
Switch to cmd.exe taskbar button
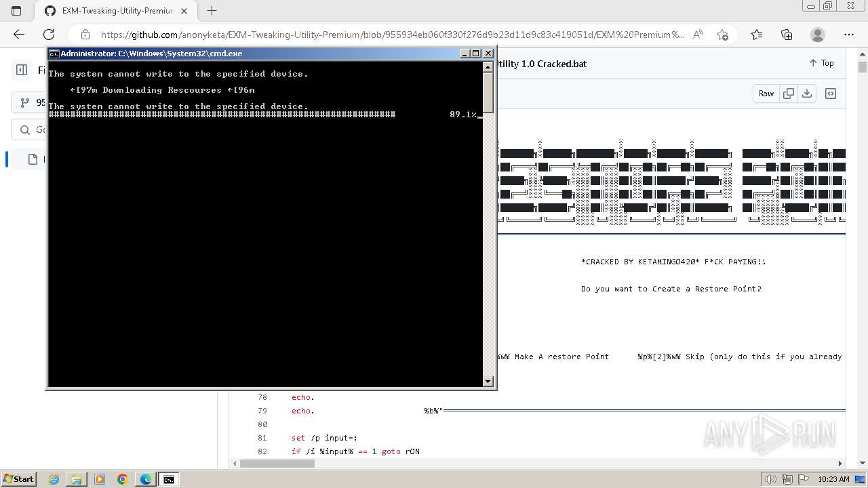coord(168,479)
